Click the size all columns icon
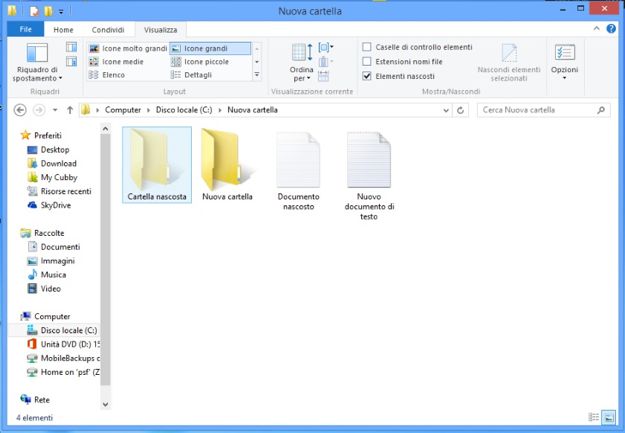The height and width of the screenshot is (433, 625). point(324,76)
